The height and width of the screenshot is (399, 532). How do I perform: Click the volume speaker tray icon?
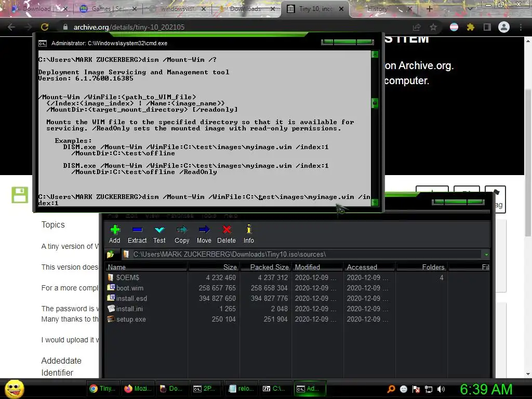[x=441, y=389]
